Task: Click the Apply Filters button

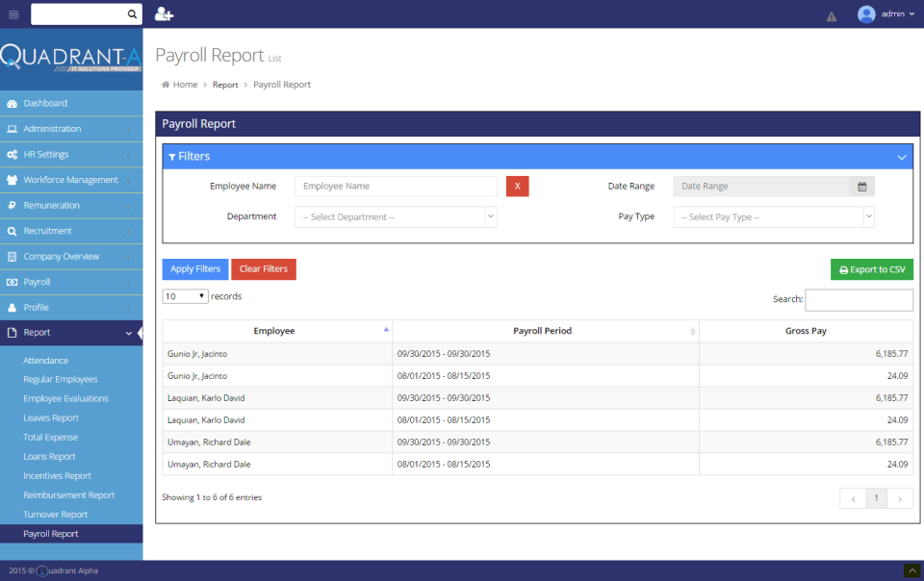Action: click(194, 269)
